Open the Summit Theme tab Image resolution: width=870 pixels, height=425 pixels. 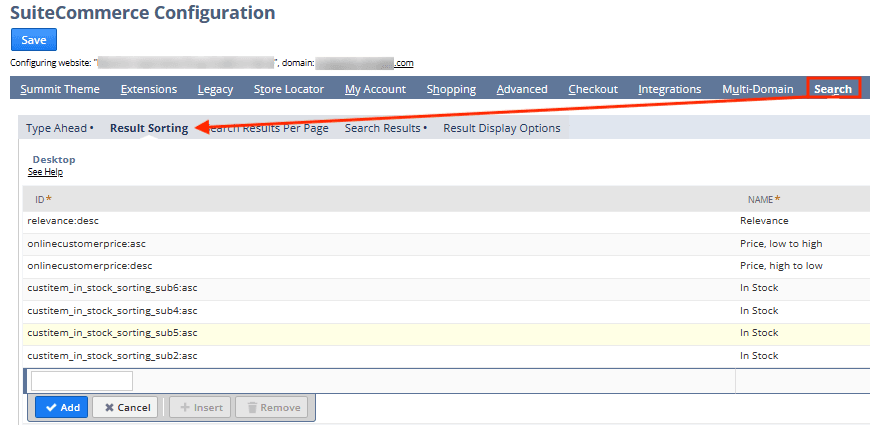coord(60,89)
